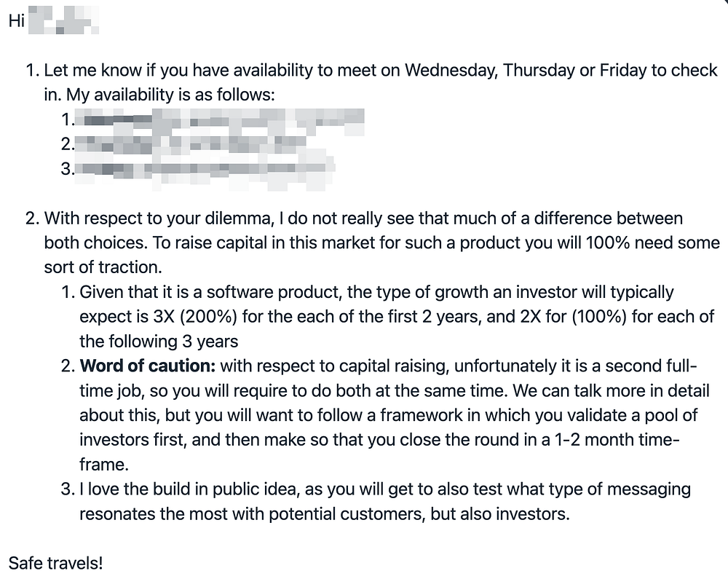The height and width of the screenshot is (587, 728).
Task: Select the first blurred availability entry
Action: click(222, 120)
